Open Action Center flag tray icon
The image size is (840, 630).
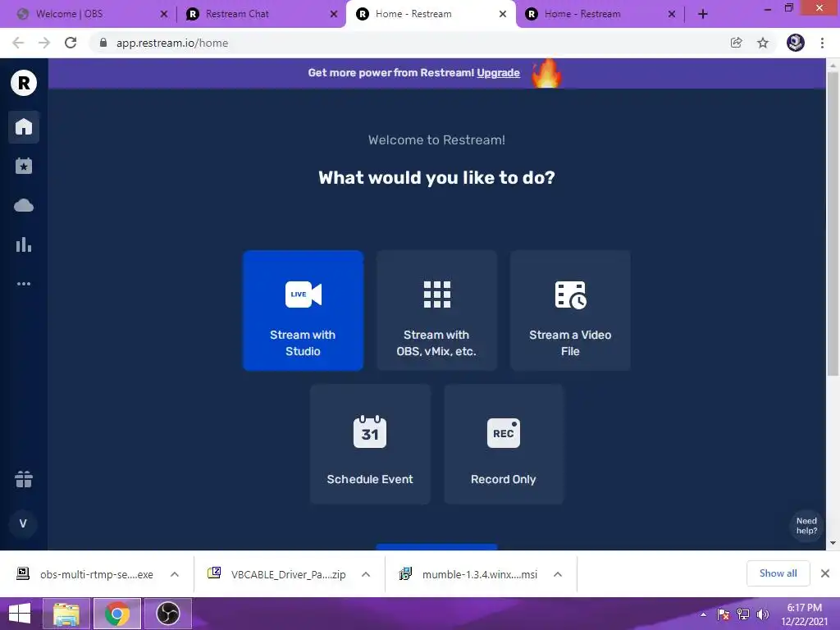[724, 614]
